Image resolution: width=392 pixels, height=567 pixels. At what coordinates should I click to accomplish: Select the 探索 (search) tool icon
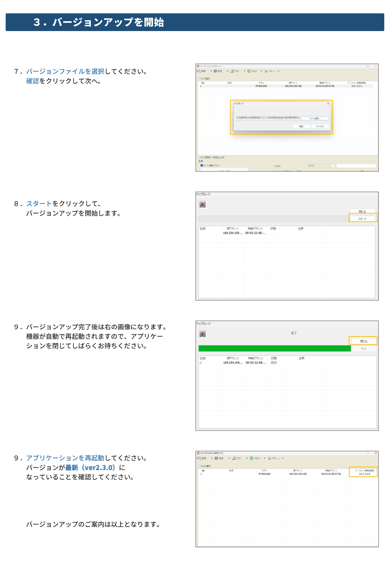coord(198,71)
